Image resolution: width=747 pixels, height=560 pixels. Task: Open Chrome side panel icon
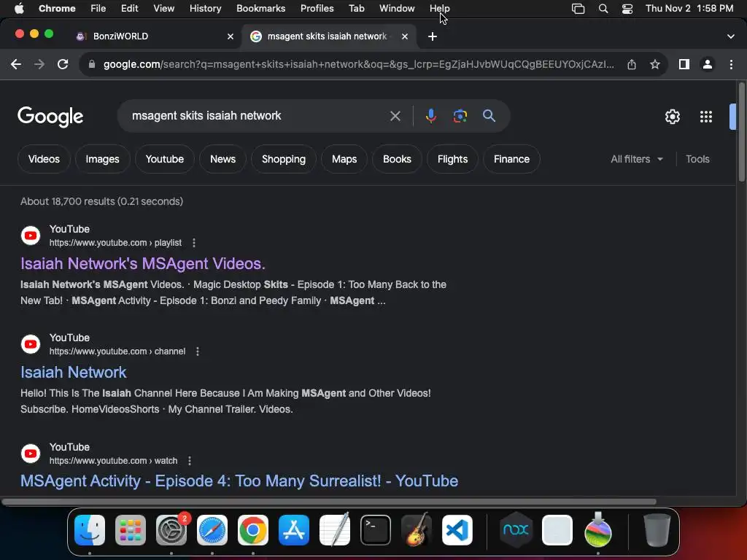click(x=684, y=64)
